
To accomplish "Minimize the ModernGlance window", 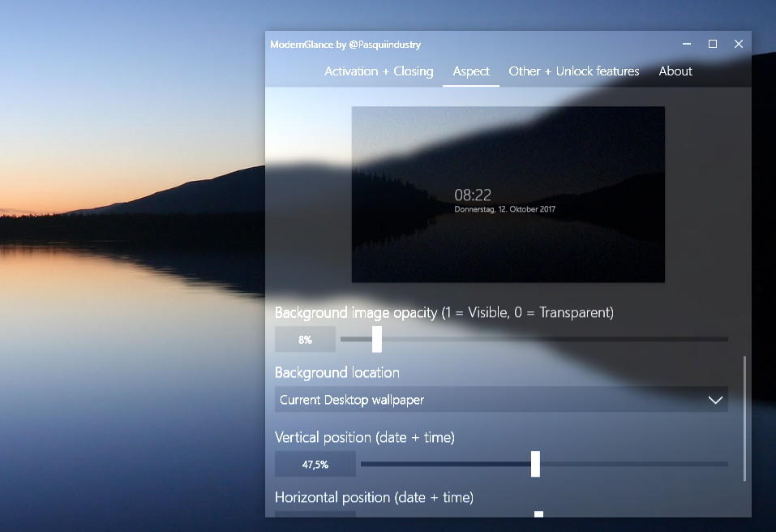I will coord(687,44).
